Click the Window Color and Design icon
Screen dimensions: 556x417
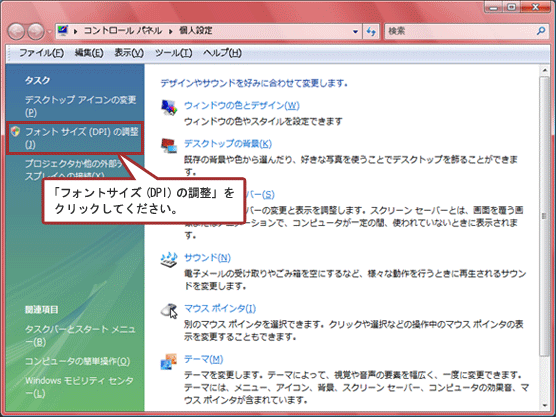coord(169,107)
